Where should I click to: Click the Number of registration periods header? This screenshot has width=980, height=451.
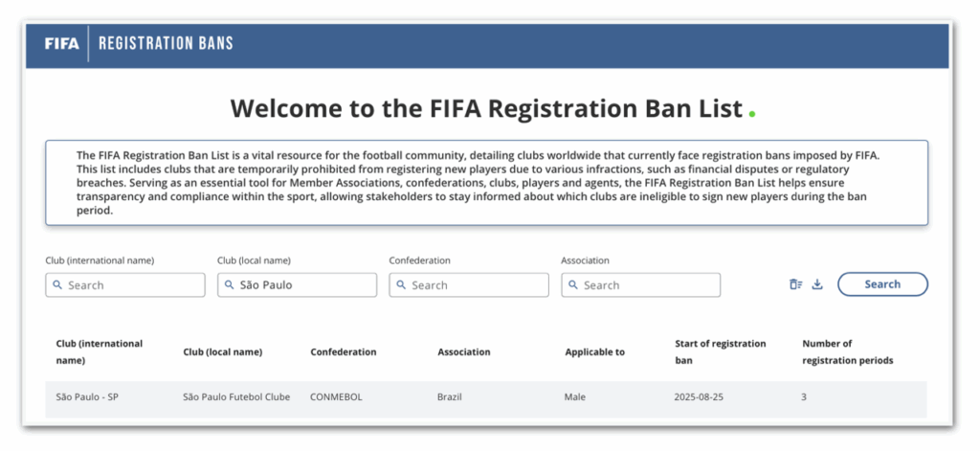(x=847, y=351)
